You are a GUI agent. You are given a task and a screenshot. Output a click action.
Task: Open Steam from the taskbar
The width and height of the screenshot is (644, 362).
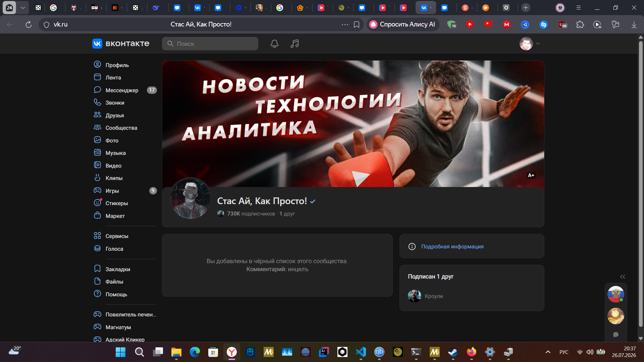[453, 352]
